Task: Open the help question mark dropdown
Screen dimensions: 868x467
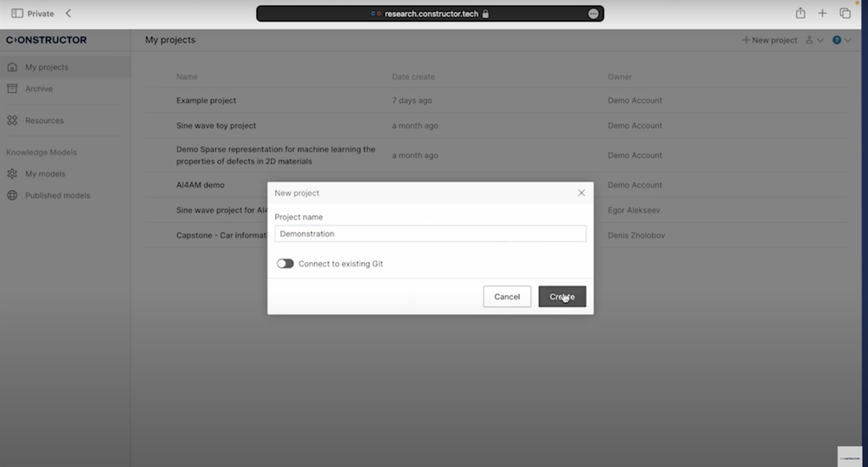Action: click(841, 40)
